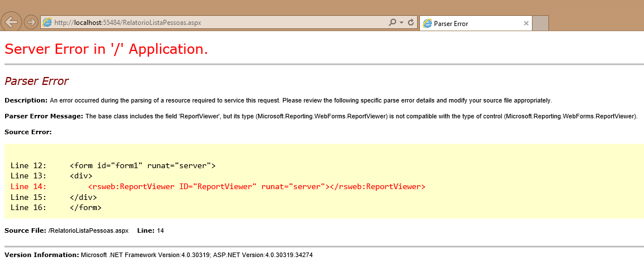Click the magnifier search icon in address bar

pos(392,23)
